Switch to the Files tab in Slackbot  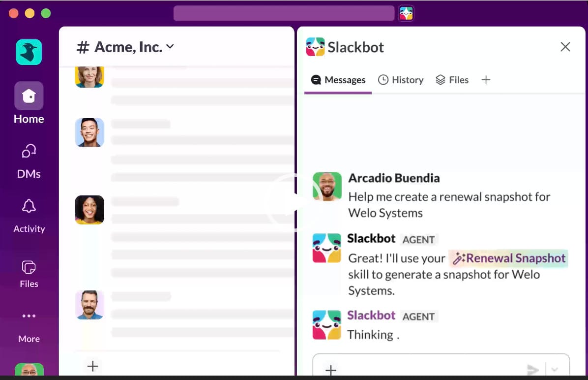coord(452,80)
